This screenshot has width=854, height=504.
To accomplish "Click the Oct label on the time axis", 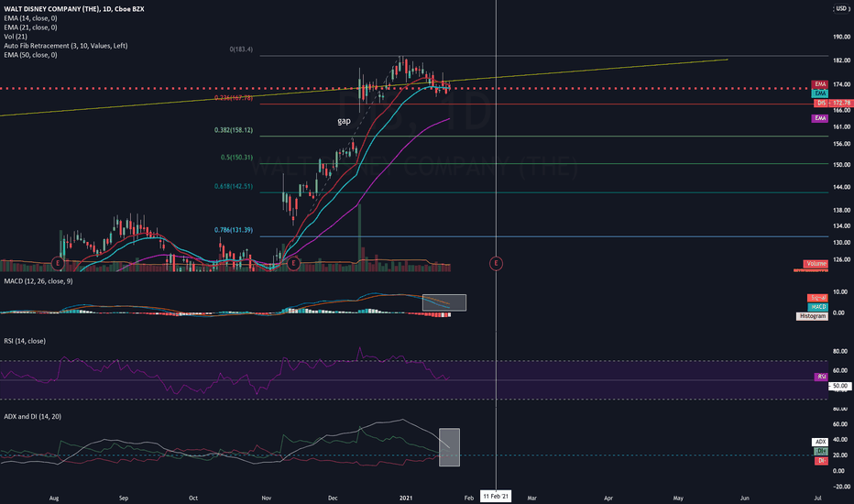I will pos(192,498).
